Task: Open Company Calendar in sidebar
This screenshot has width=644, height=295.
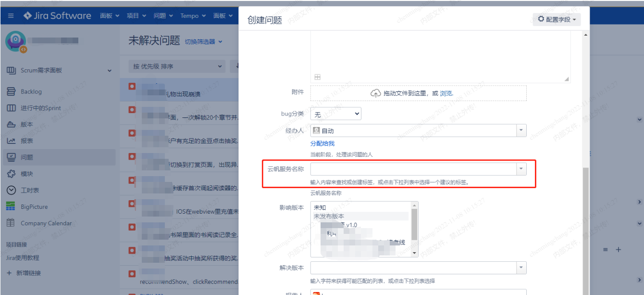Action: (46, 223)
